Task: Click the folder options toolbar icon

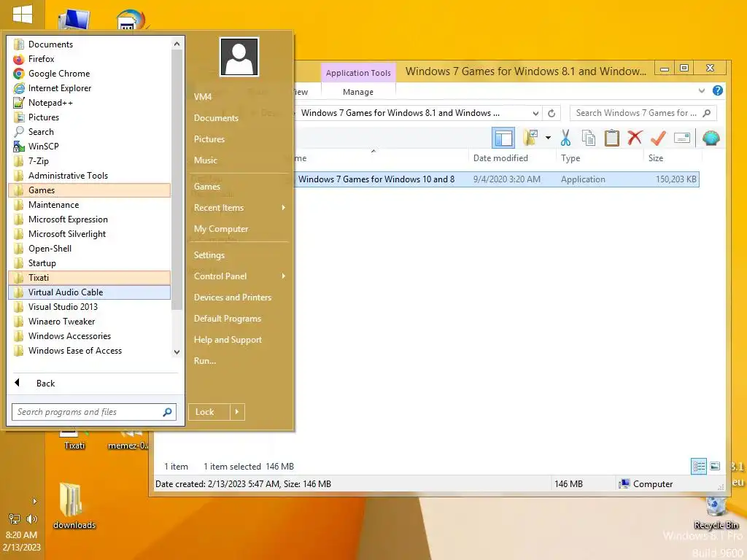Action: [x=530, y=138]
